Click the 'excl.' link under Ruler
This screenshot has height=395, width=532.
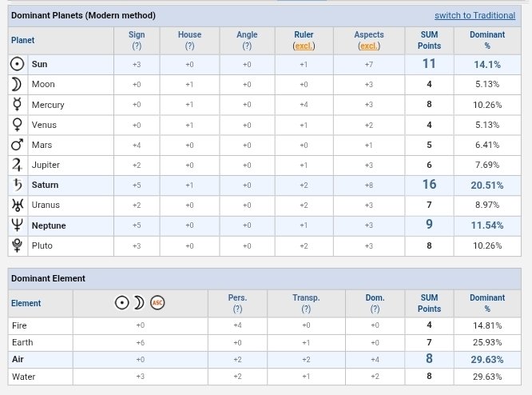pos(304,46)
